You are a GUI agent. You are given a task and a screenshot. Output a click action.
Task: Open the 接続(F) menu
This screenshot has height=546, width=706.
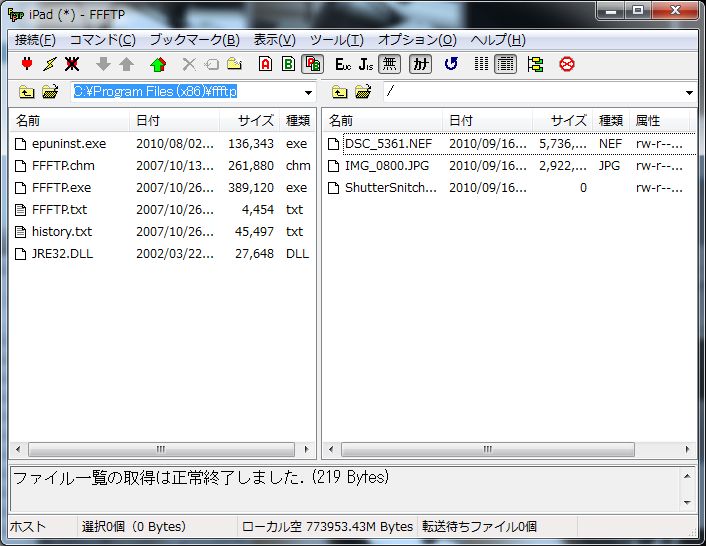point(35,40)
